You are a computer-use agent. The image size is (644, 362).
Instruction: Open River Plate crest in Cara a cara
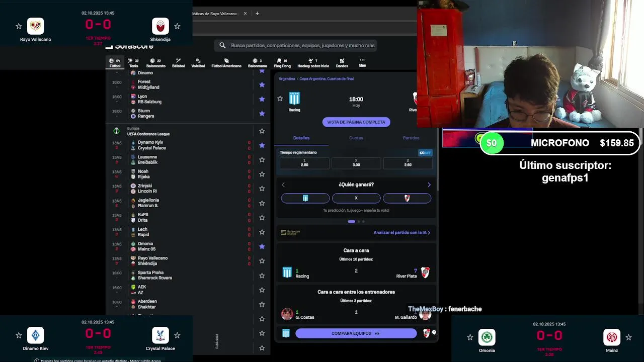[425, 273]
